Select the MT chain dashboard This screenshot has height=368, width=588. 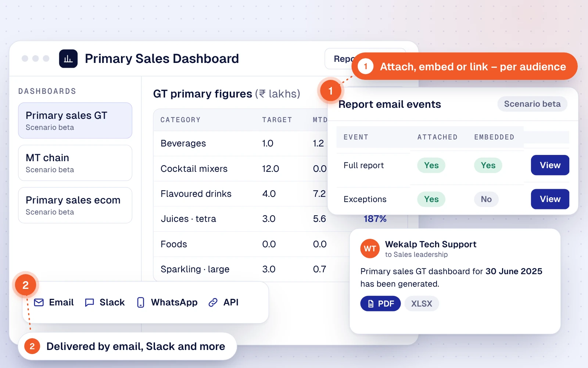(x=75, y=163)
